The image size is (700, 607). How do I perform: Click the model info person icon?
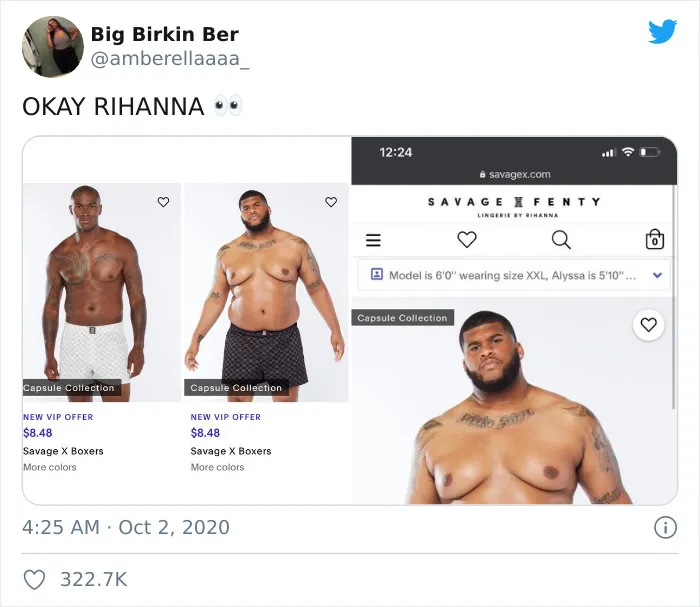[377, 274]
